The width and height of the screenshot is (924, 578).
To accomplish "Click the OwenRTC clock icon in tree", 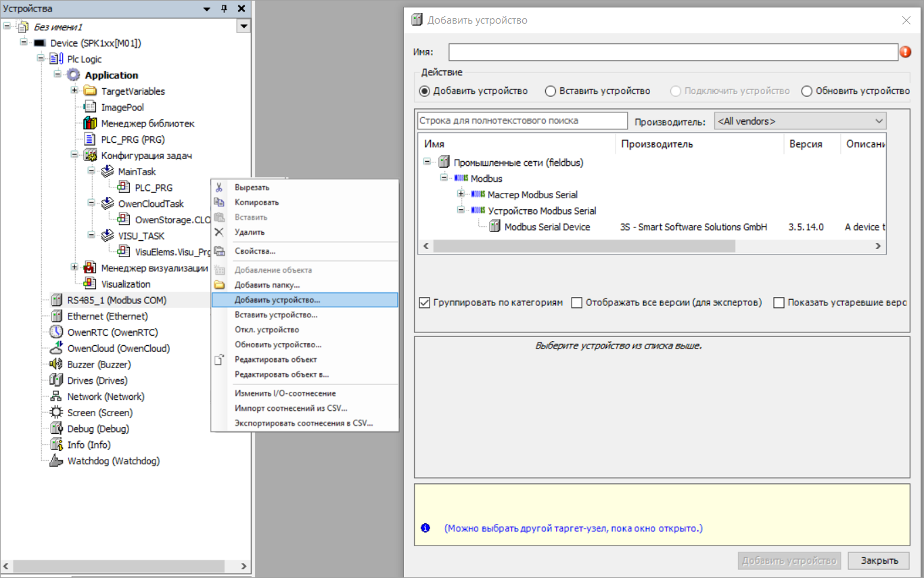I will pyautogui.click(x=57, y=332).
